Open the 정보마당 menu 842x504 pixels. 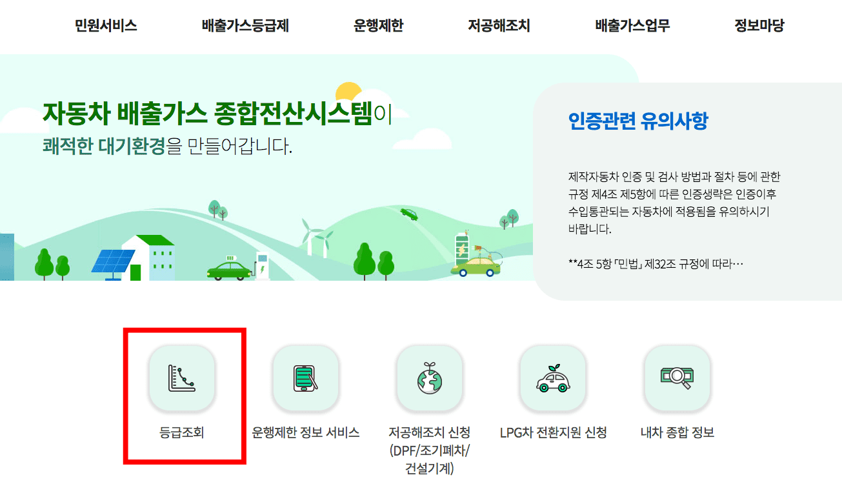tap(759, 26)
